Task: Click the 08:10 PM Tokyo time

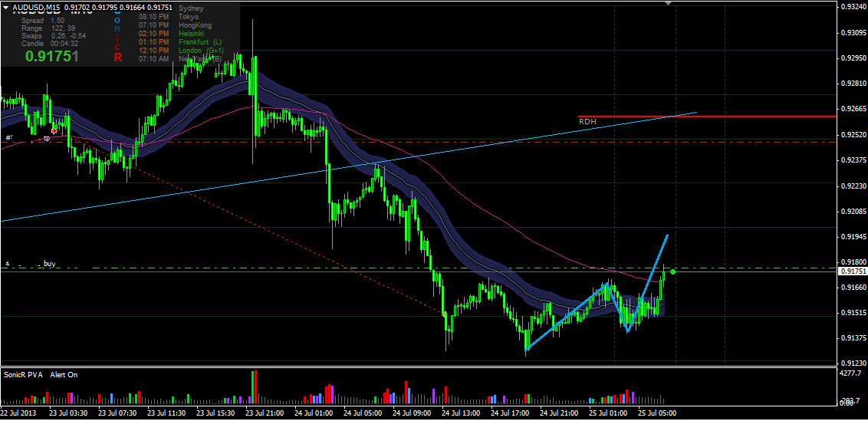Action: [153, 17]
